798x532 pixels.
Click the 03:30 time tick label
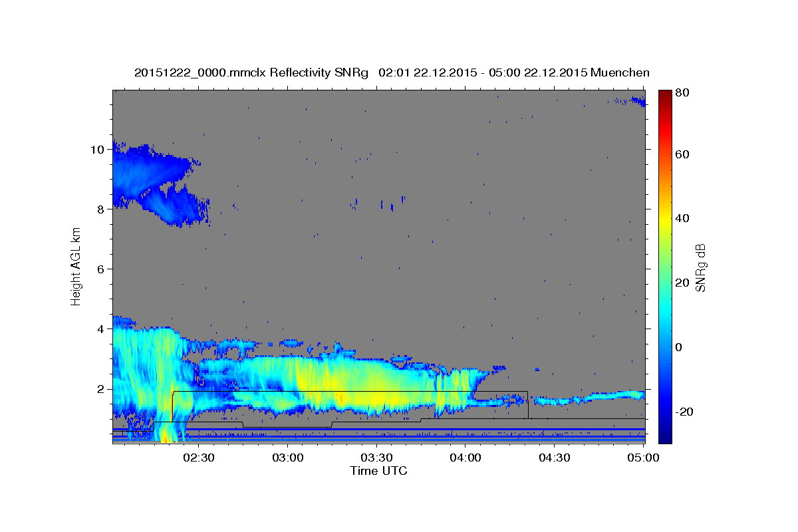(x=376, y=458)
